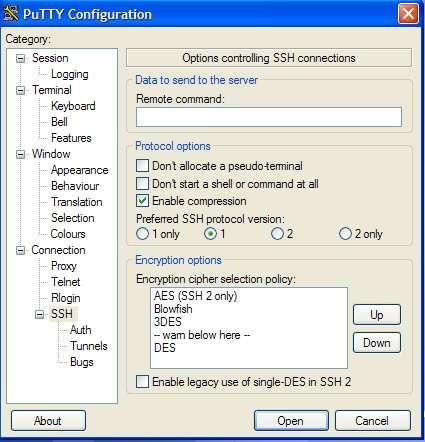Select Blowfish in cipher list
The height and width of the screenshot is (442, 425).
pyautogui.click(x=173, y=309)
